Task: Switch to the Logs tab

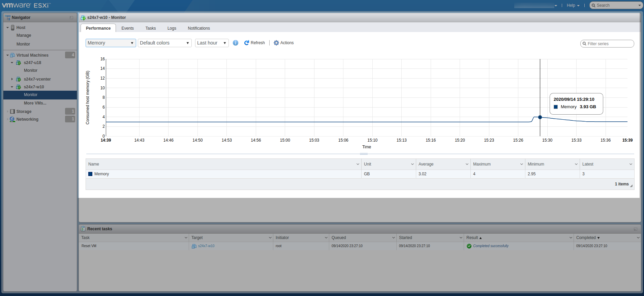Action: tap(172, 28)
